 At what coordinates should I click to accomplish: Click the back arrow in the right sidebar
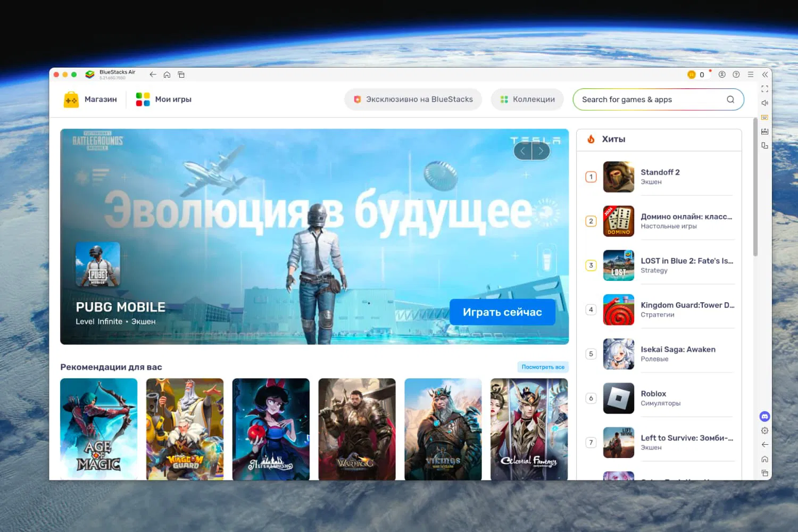click(x=764, y=445)
